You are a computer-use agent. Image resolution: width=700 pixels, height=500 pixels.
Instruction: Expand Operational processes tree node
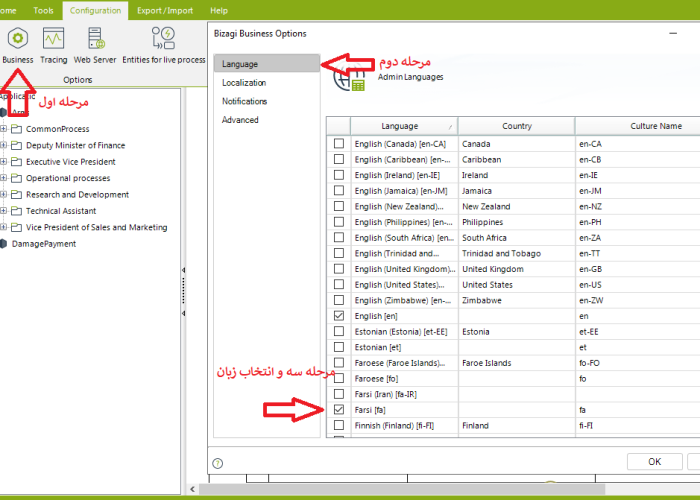(x=4, y=178)
